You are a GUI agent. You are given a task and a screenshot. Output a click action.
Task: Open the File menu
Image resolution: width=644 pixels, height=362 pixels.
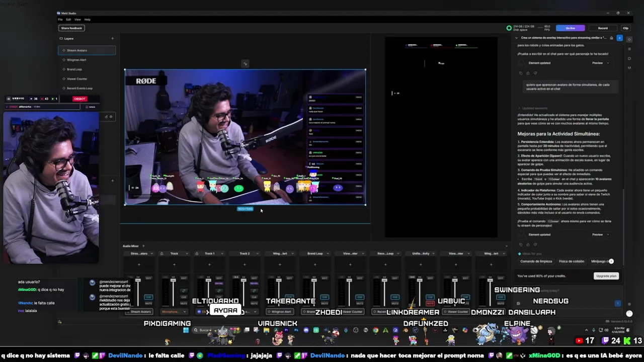(x=60, y=20)
